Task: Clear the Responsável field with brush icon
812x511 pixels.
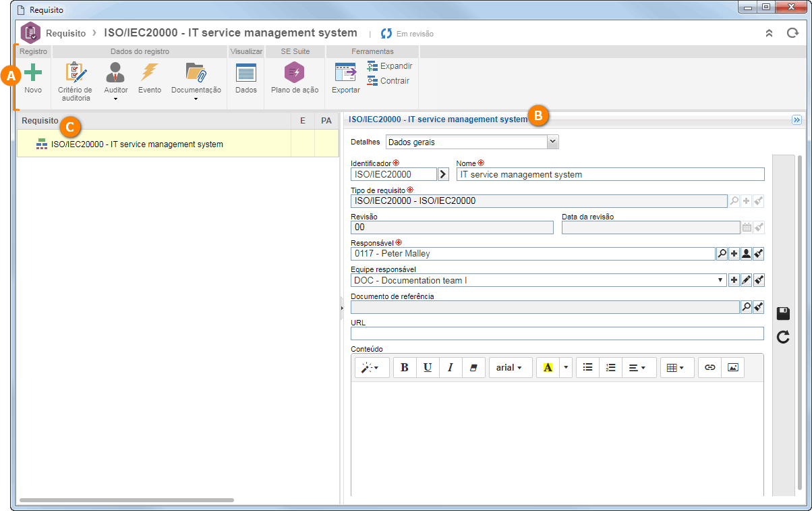Action: click(759, 254)
